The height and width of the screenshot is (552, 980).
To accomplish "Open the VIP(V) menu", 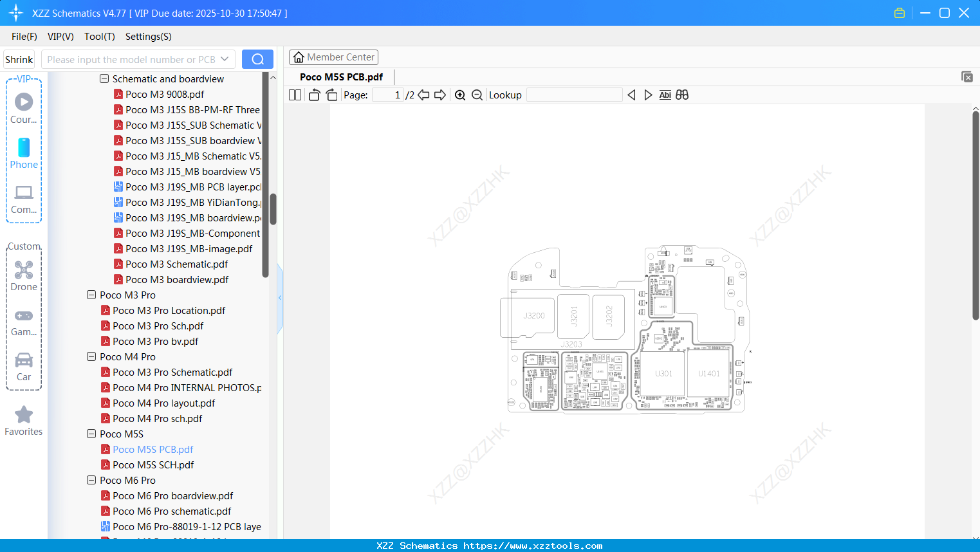I will [x=60, y=37].
